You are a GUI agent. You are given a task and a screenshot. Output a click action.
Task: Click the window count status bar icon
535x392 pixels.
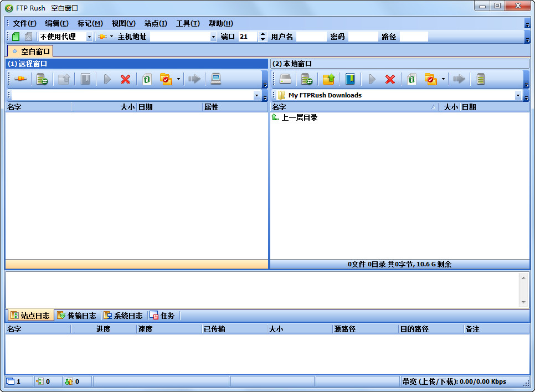11,381
